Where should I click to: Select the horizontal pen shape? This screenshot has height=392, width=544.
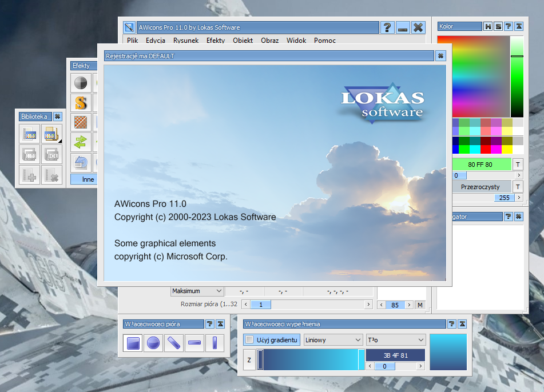point(194,343)
